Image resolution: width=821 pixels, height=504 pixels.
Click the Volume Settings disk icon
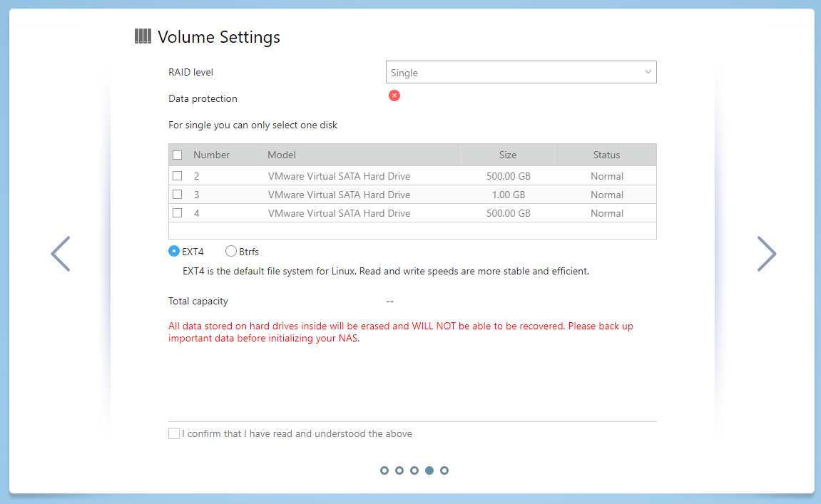[143, 37]
